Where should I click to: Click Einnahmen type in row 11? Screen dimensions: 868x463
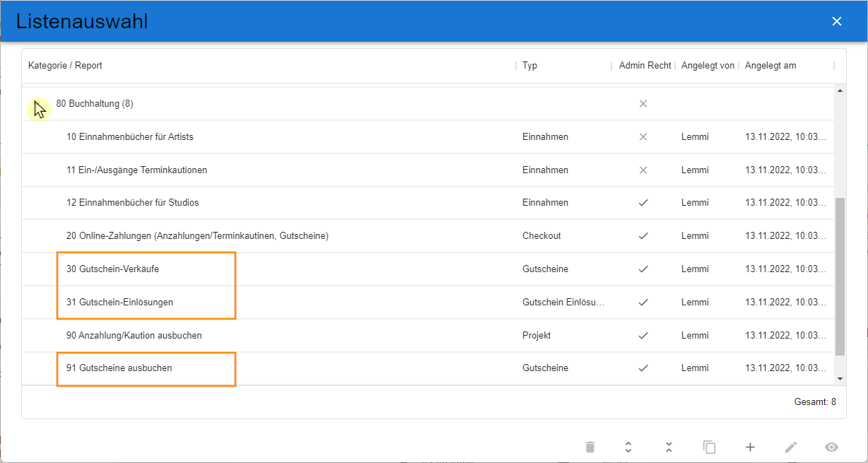click(545, 170)
